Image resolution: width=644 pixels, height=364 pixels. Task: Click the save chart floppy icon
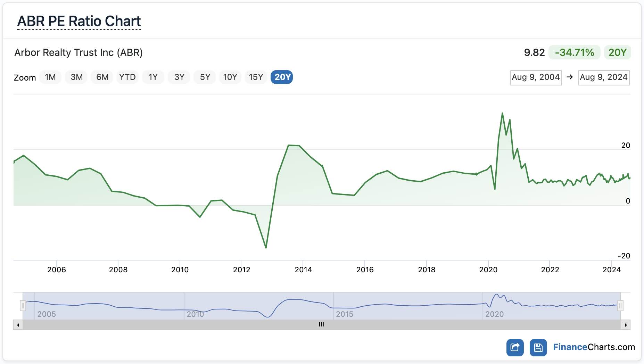coord(538,347)
